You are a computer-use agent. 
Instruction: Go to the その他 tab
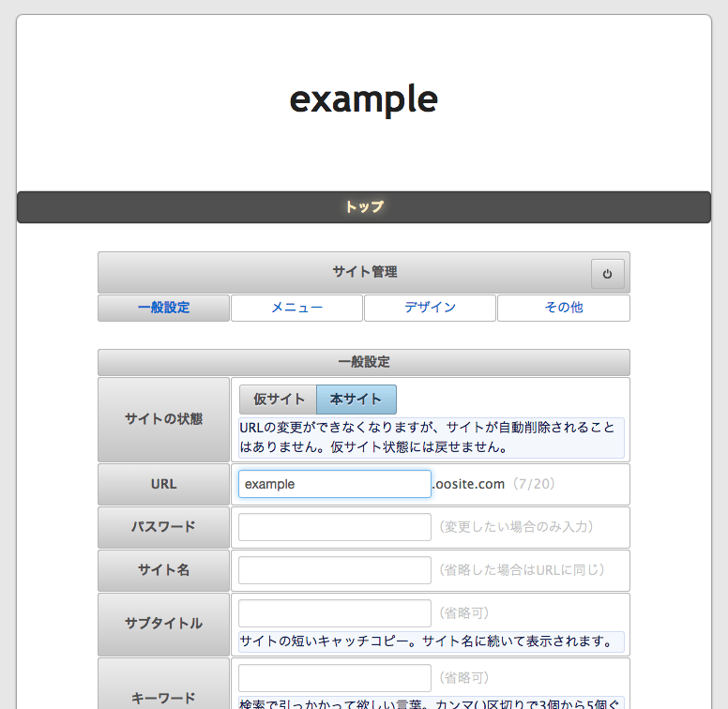click(x=563, y=308)
